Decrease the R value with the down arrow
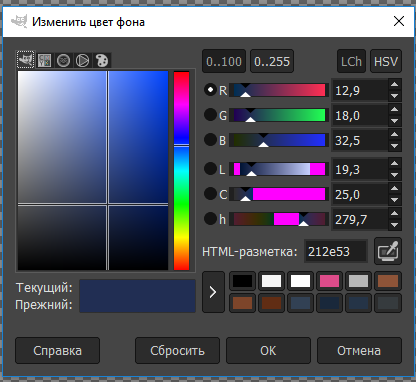 click(395, 96)
